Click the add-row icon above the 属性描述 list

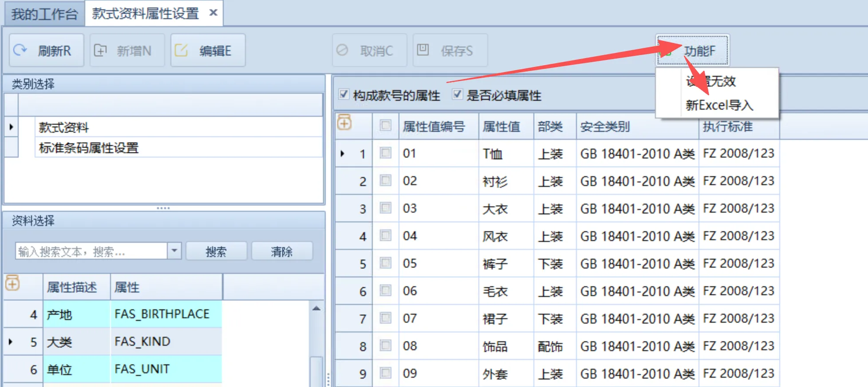coord(12,283)
